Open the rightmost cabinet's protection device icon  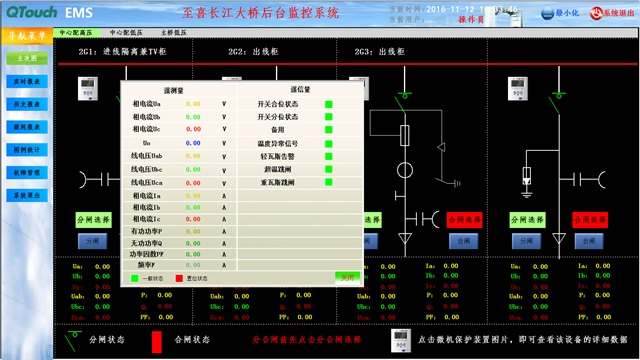click(x=518, y=89)
